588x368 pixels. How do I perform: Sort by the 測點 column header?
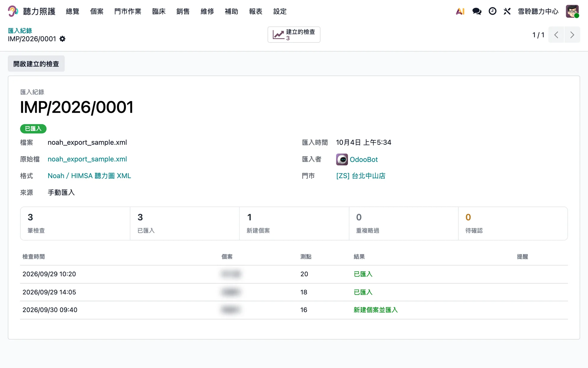tap(306, 257)
